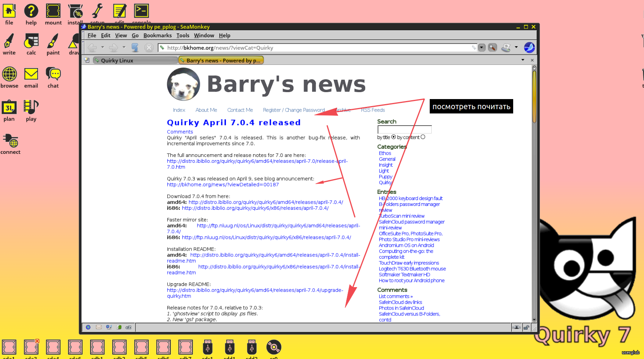Switch to the Quirky Linux tab
Screen dimensions: 644x359
[135, 60]
